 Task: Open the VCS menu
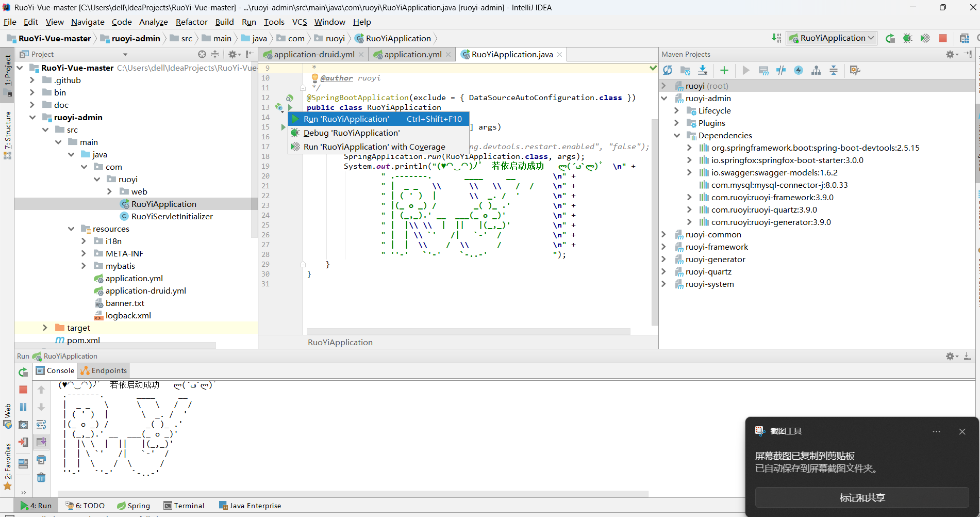click(x=300, y=22)
